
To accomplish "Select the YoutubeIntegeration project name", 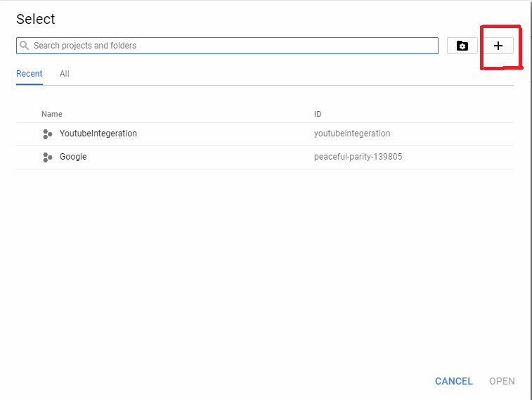I will (x=98, y=134).
